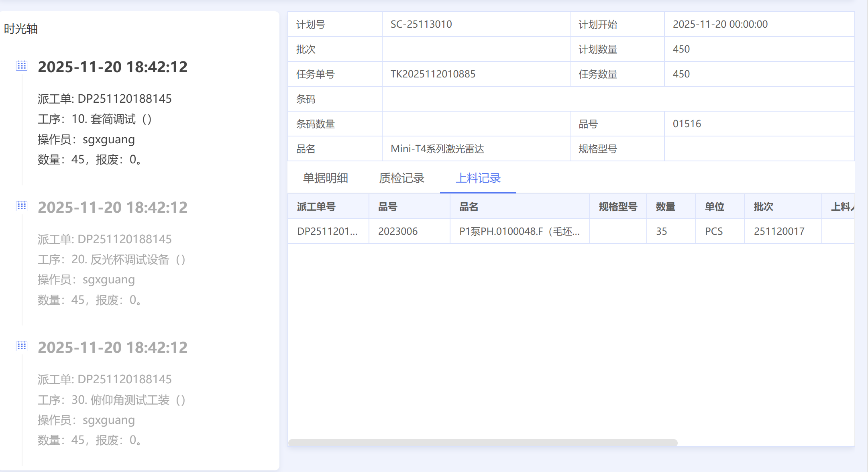Click task order number TK2025112010885
This screenshot has width=868, height=472.
pyautogui.click(x=433, y=74)
